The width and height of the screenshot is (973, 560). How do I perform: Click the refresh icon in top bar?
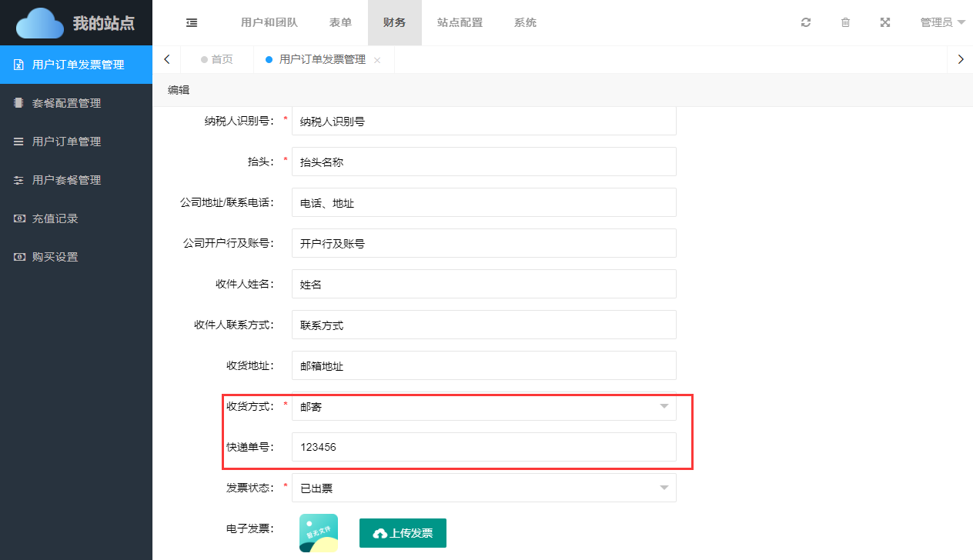coord(806,22)
